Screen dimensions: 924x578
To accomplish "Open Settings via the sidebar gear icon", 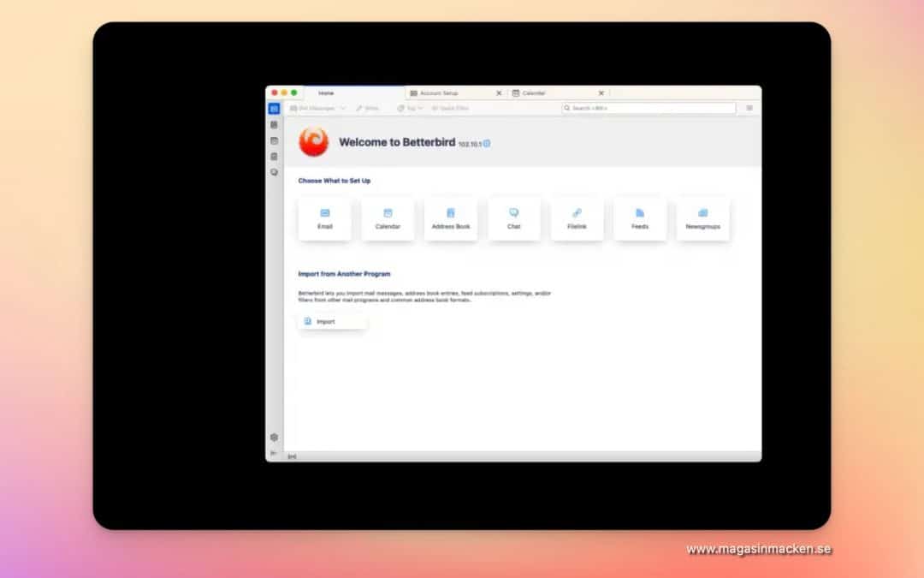I will tap(274, 438).
